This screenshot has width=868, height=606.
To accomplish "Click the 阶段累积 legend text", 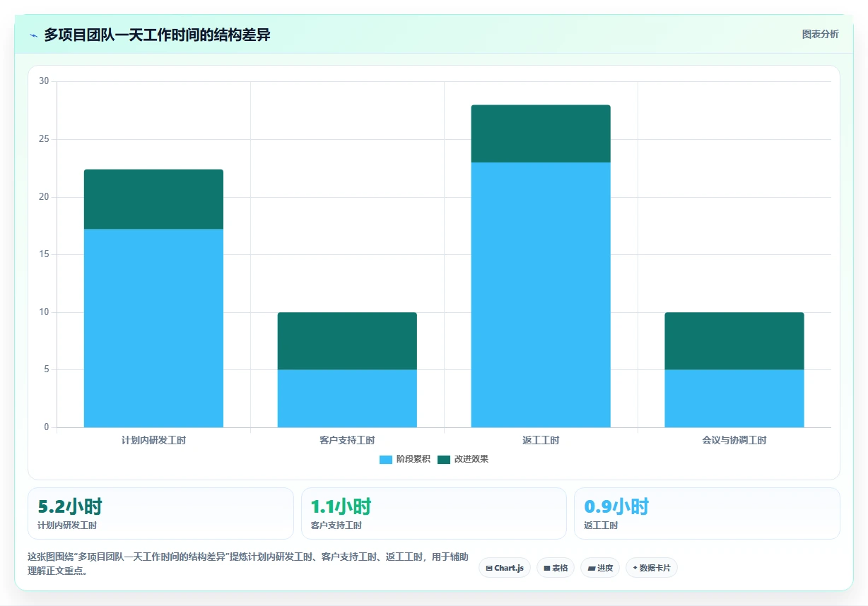I will [413, 459].
